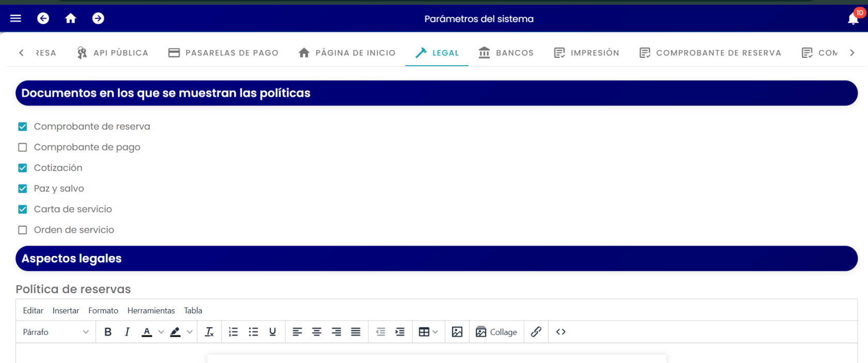Click the Collage button
Image resolution: width=868 pixels, height=363 pixels.
(x=497, y=332)
